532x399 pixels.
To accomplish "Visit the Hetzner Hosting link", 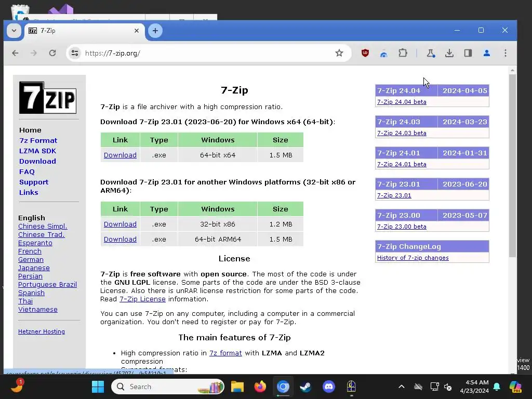I will click(x=42, y=331).
